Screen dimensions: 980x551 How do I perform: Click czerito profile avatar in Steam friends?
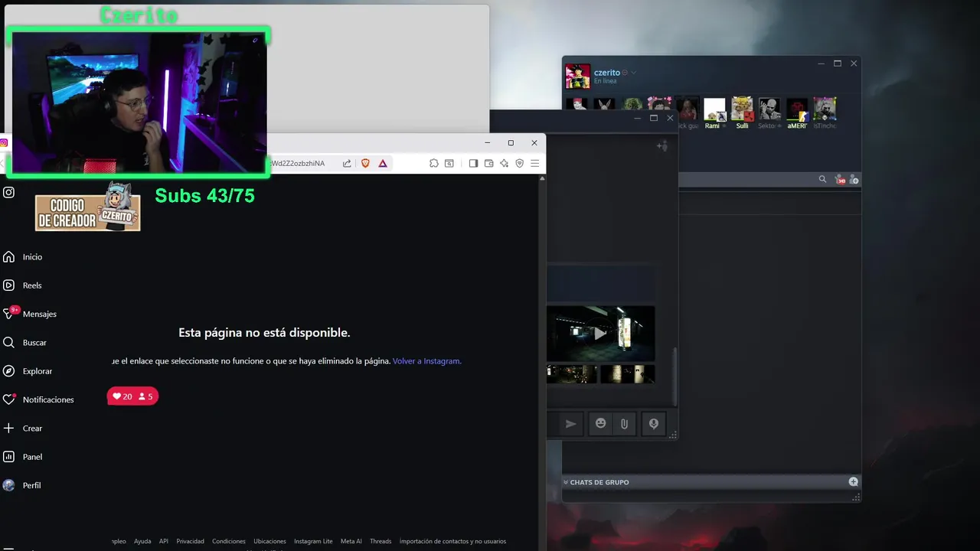tap(578, 77)
